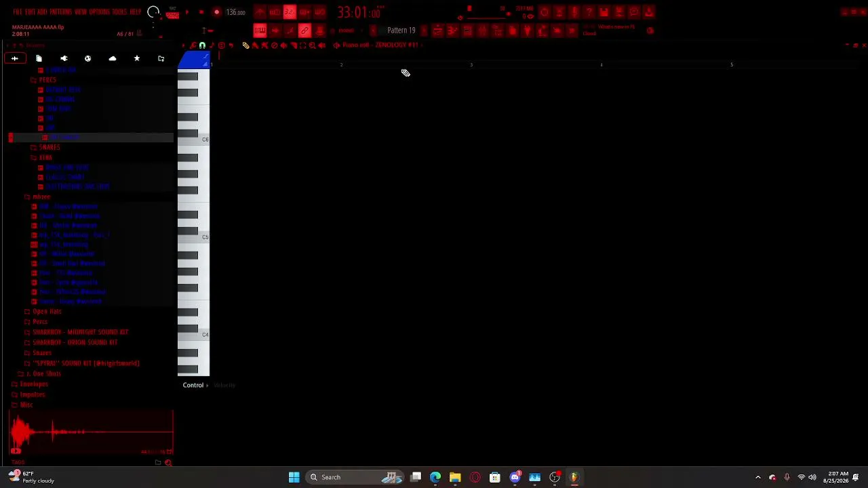The height and width of the screenshot is (488, 868).
Task: Open the TOOLS menu
Action: (x=119, y=12)
